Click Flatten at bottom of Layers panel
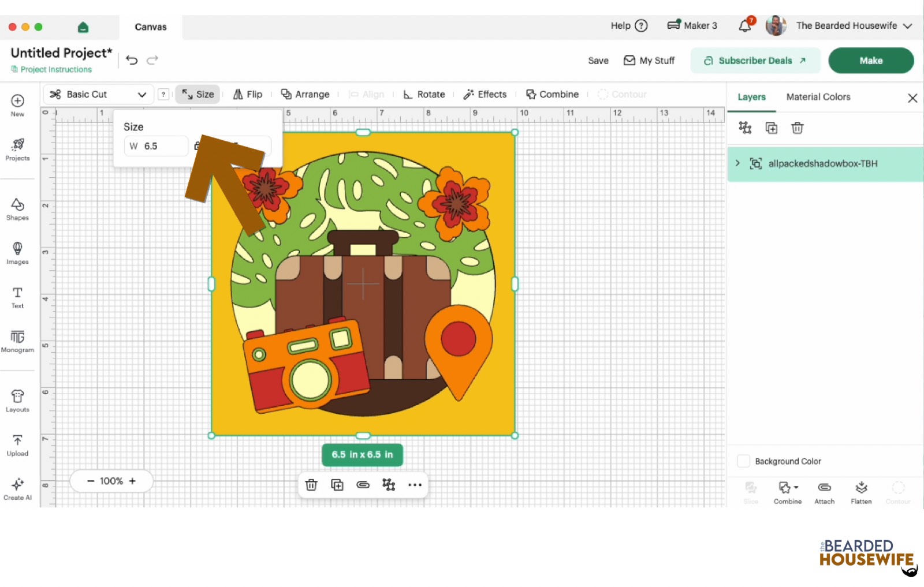Screen dimensions: 924x587 click(861, 493)
